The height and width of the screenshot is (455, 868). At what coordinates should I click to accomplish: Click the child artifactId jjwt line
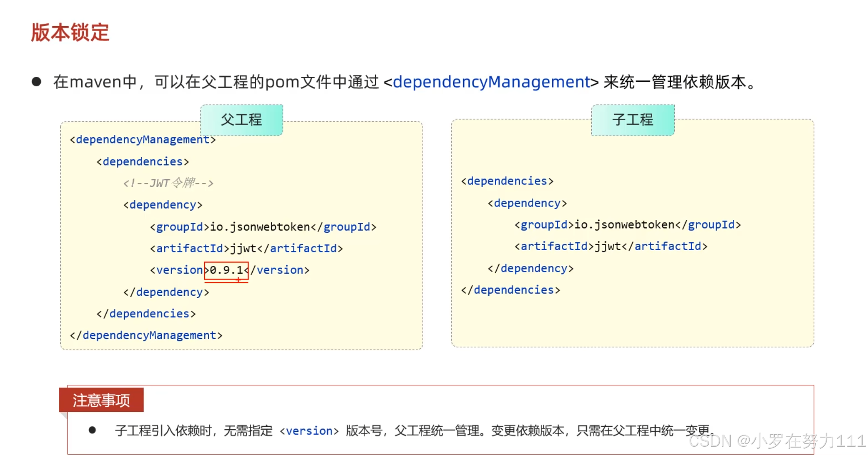pos(611,246)
